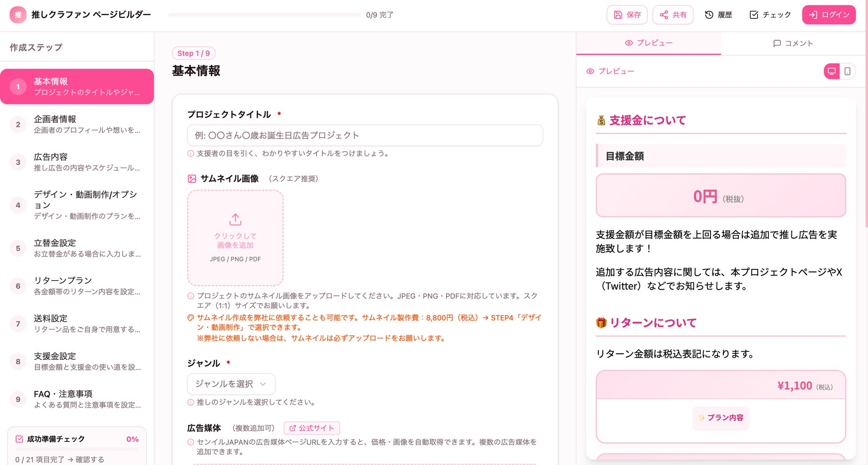This screenshot has width=868, height=465.
Task: Click the eye icon on プレビュー tab
Action: tap(629, 43)
